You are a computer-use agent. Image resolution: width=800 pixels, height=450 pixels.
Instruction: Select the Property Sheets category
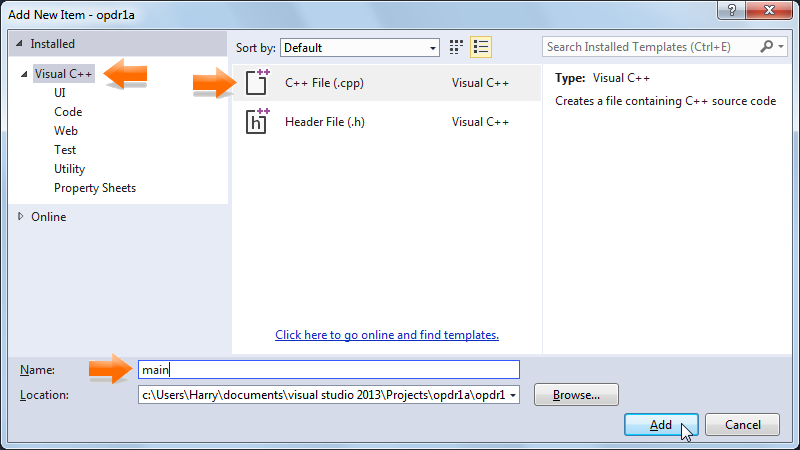click(x=95, y=188)
